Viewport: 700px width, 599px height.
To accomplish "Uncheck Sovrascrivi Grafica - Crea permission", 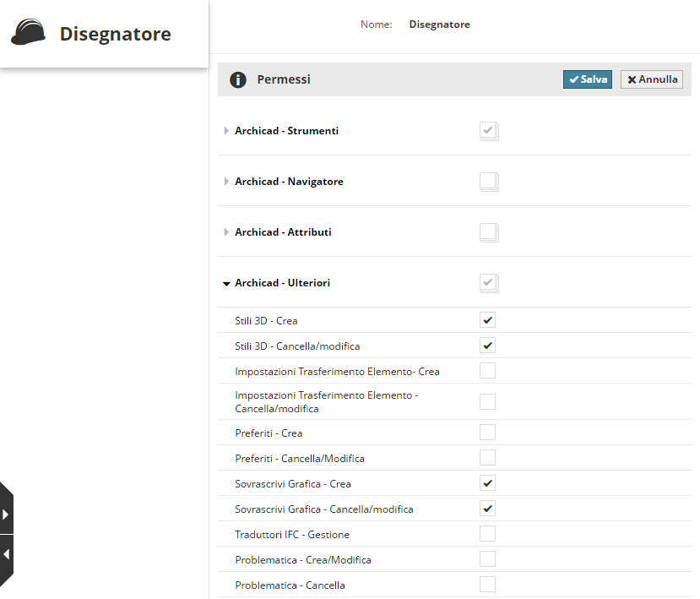I will (x=487, y=483).
